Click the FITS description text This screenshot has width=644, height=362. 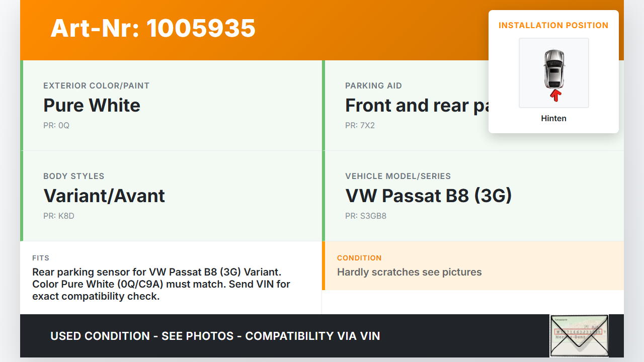click(161, 284)
